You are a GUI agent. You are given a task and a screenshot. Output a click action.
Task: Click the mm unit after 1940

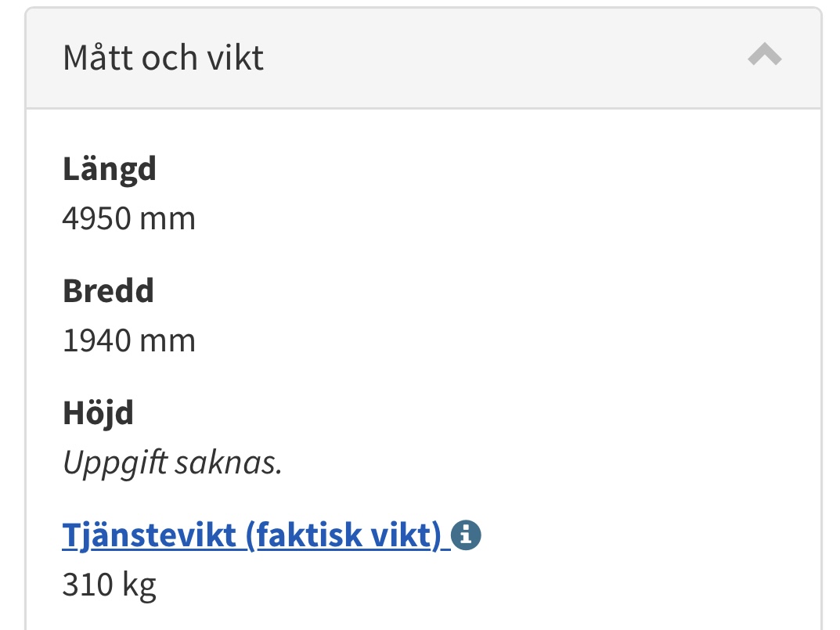tap(167, 341)
